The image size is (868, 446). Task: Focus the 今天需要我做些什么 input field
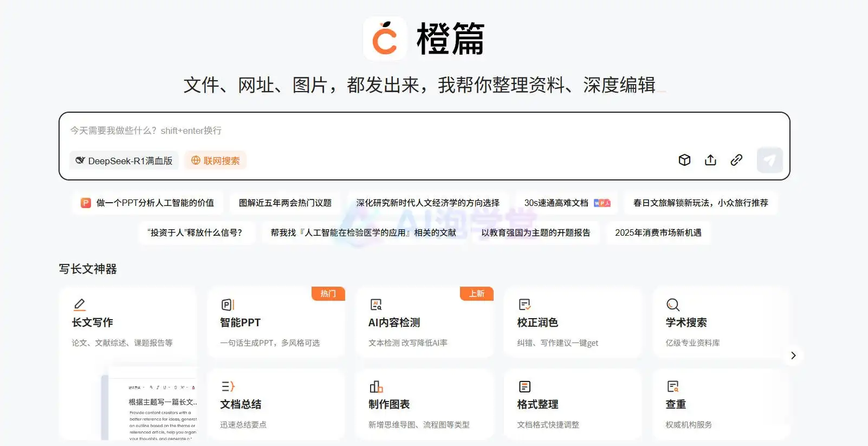(x=424, y=131)
